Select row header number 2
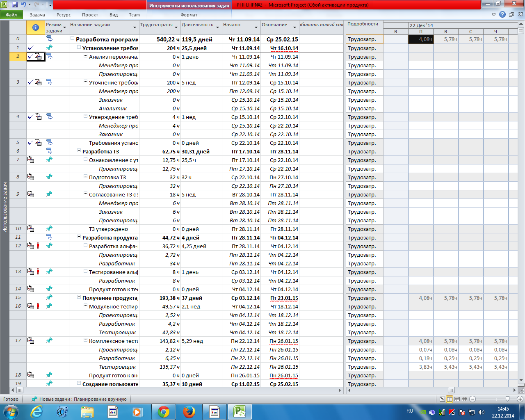Viewport: 525px width, 420px height. coord(18,57)
